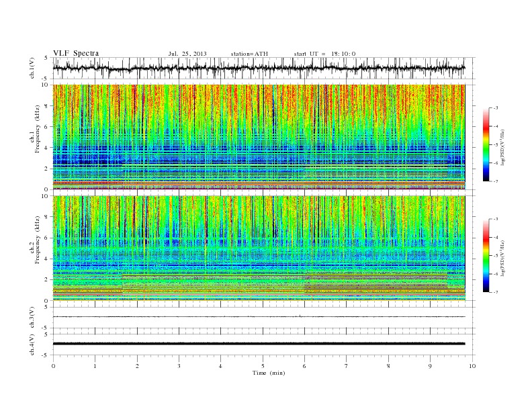Click the "0" tick on the time axis
The image size is (532, 411).
[53, 366]
